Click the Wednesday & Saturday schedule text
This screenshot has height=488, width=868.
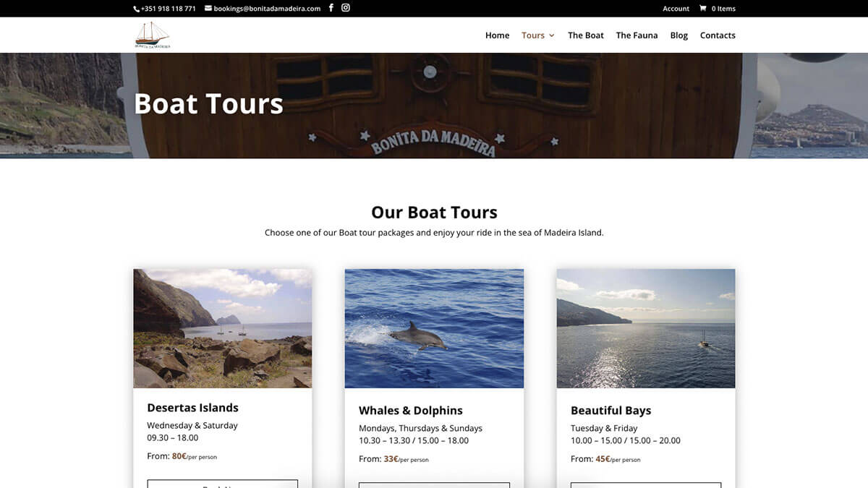[192, 426]
